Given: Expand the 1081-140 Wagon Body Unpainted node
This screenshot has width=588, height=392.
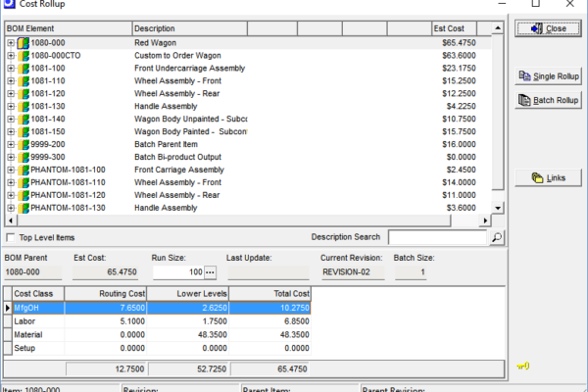Looking at the screenshot, I should coord(11,120).
